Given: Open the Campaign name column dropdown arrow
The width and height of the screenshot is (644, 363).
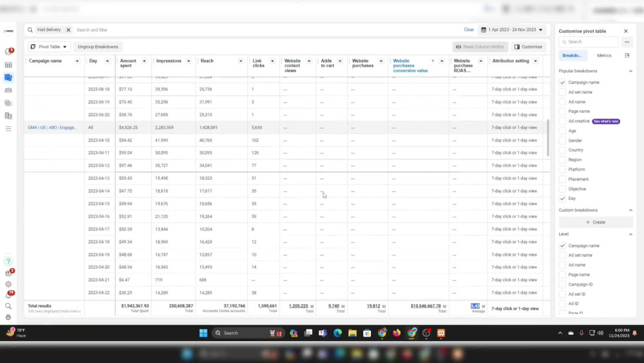Looking at the screenshot, I should click(77, 61).
